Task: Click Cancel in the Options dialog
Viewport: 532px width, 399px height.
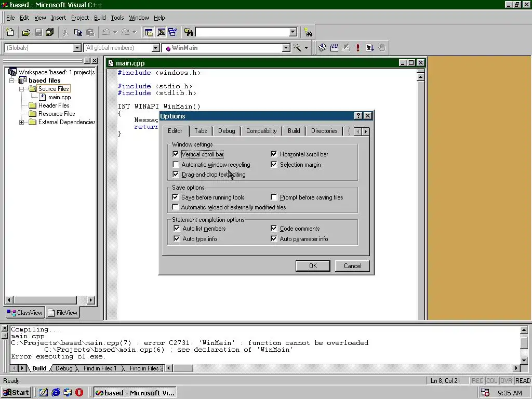Action: tap(353, 266)
